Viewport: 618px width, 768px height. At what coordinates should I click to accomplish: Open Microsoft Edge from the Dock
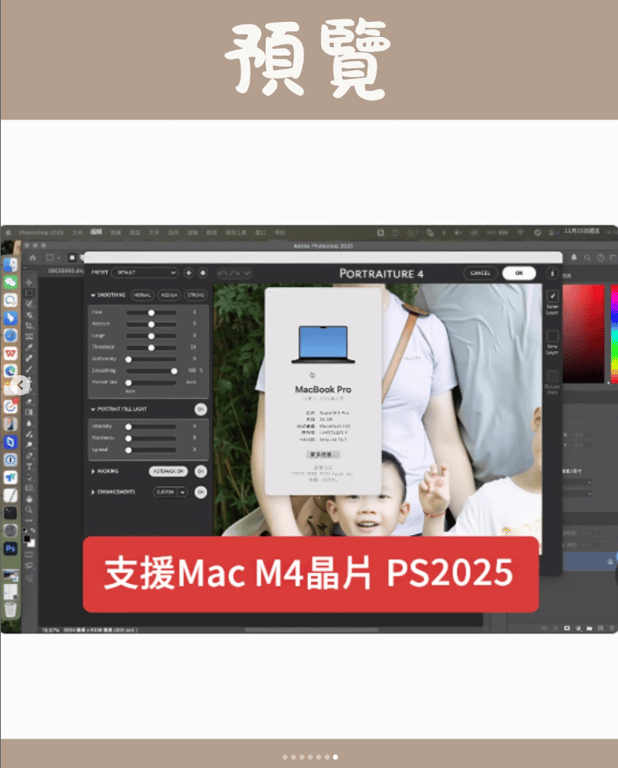tap(10, 371)
